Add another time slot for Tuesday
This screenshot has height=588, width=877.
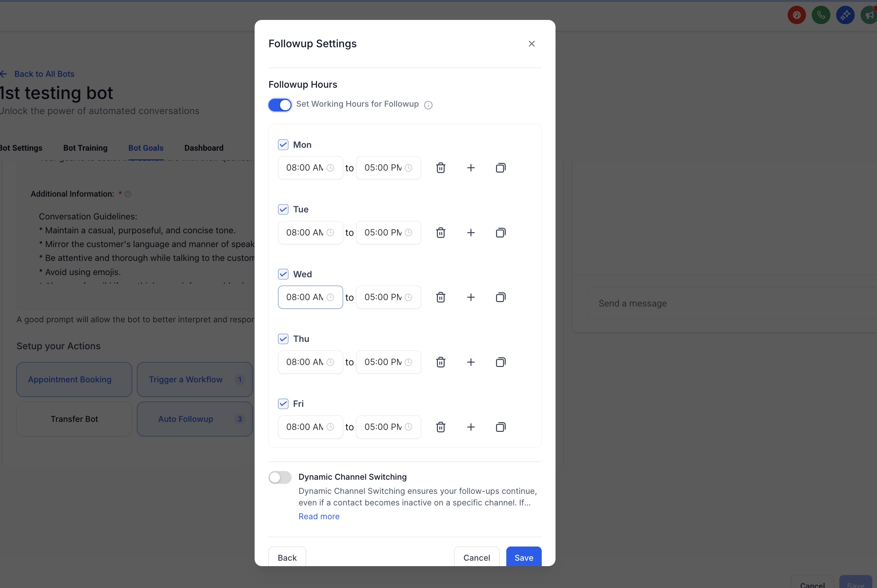click(x=470, y=233)
